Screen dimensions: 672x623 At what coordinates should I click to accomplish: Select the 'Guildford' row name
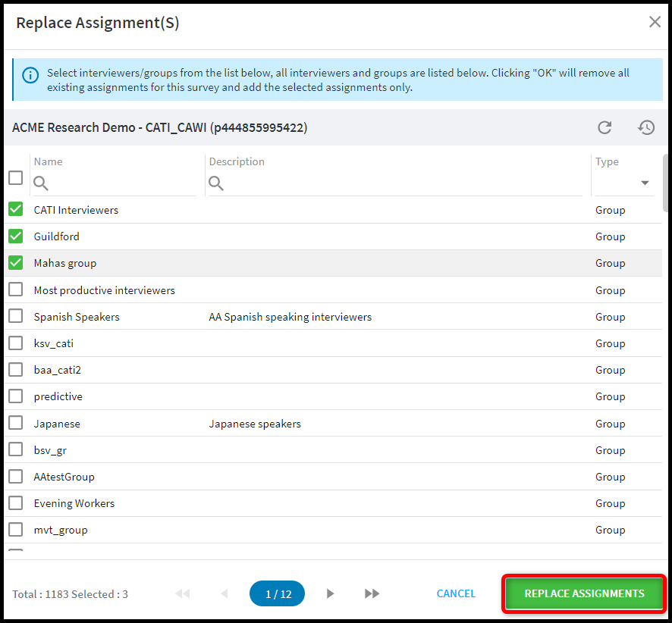pos(57,236)
